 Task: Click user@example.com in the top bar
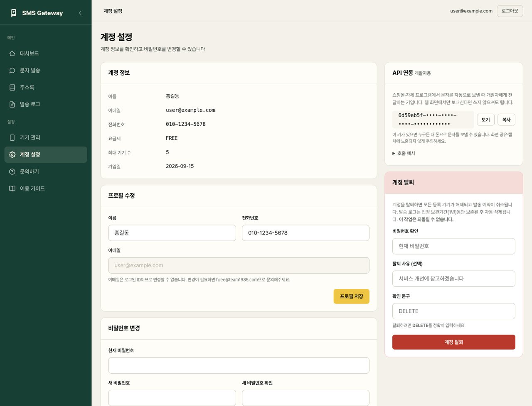pyautogui.click(x=471, y=11)
